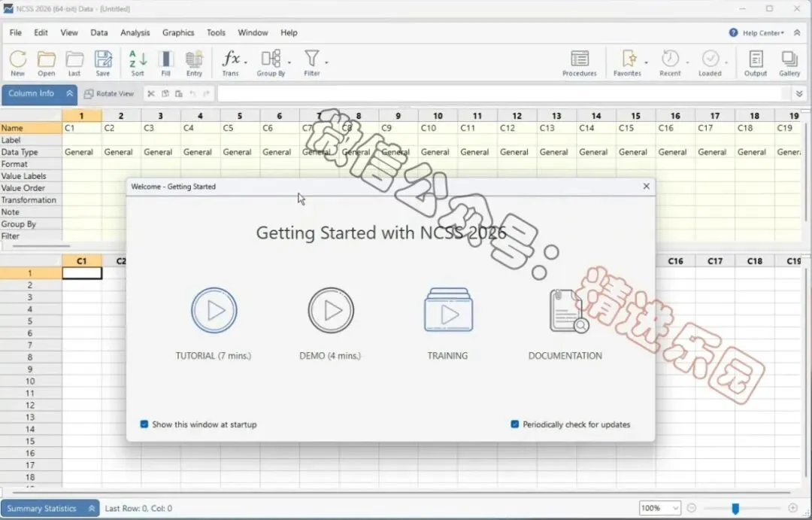Image resolution: width=812 pixels, height=520 pixels.
Task: Open the Filter dropdown arrow
Action: [x=326, y=62]
